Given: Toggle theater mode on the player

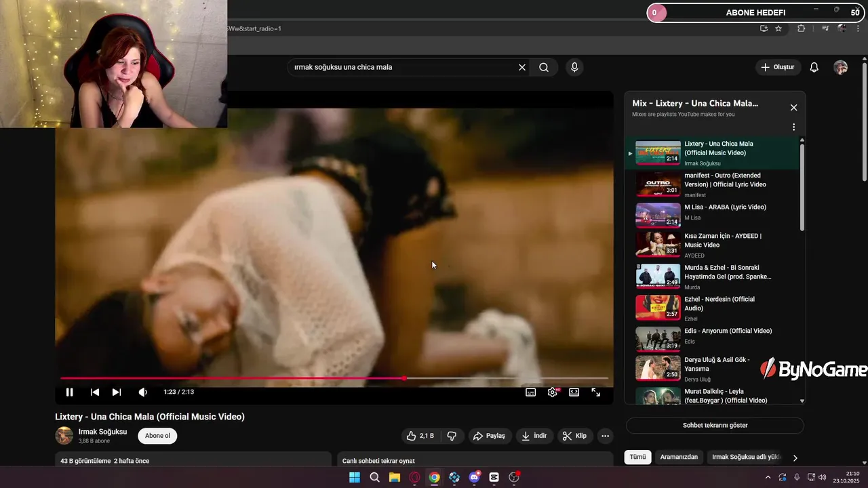Looking at the screenshot, I should click(574, 392).
